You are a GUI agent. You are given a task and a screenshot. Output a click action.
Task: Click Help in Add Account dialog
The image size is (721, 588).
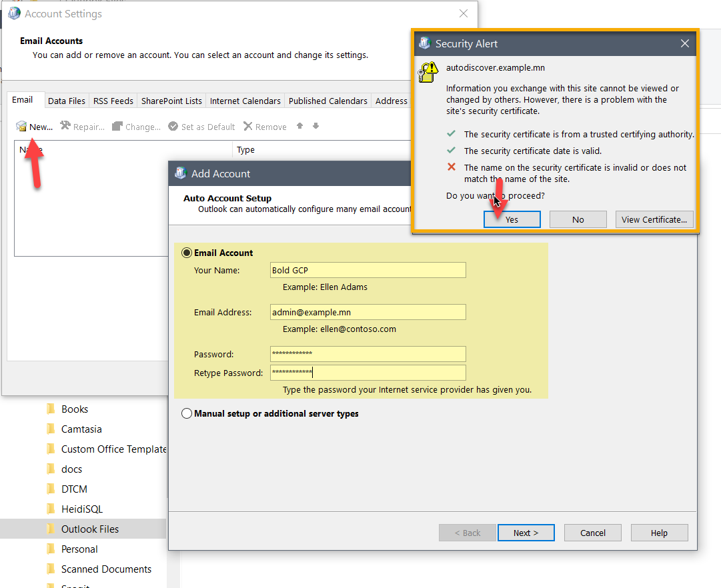coord(659,533)
